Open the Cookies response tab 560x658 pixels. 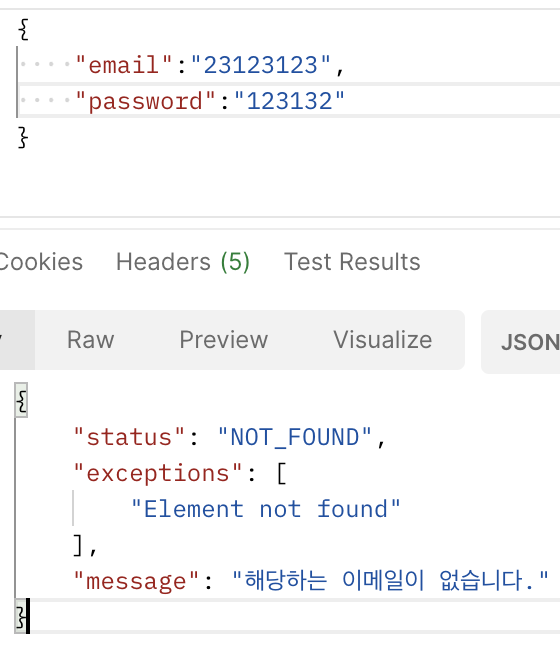tap(41, 262)
